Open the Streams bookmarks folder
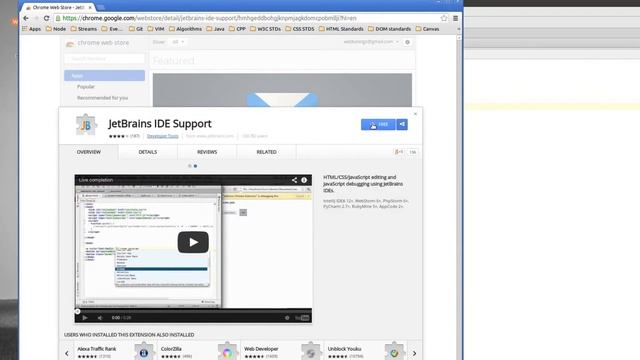 [84, 29]
